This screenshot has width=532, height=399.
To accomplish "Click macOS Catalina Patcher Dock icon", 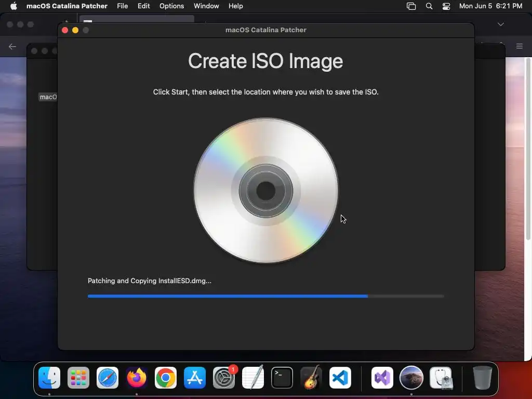I will coord(411,378).
